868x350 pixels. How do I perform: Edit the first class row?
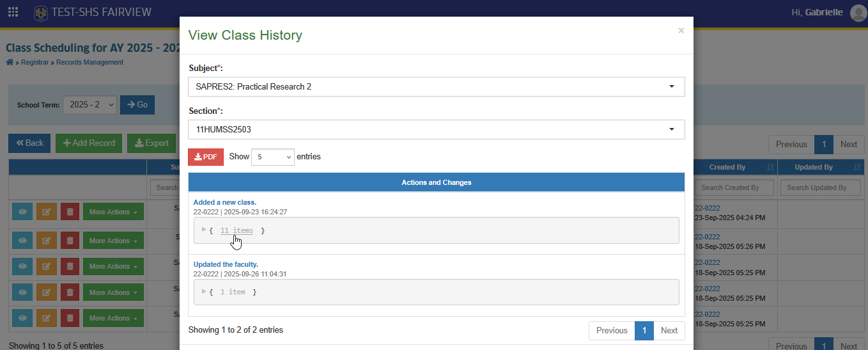46,212
